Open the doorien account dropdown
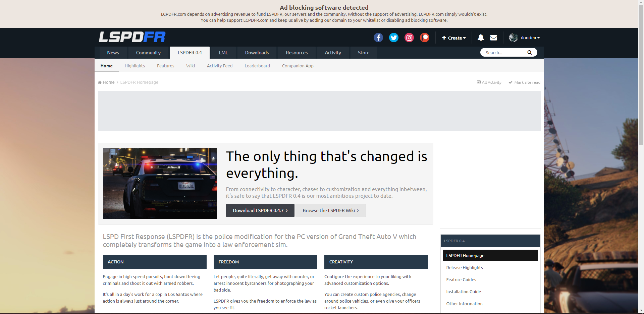 (530, 38)
